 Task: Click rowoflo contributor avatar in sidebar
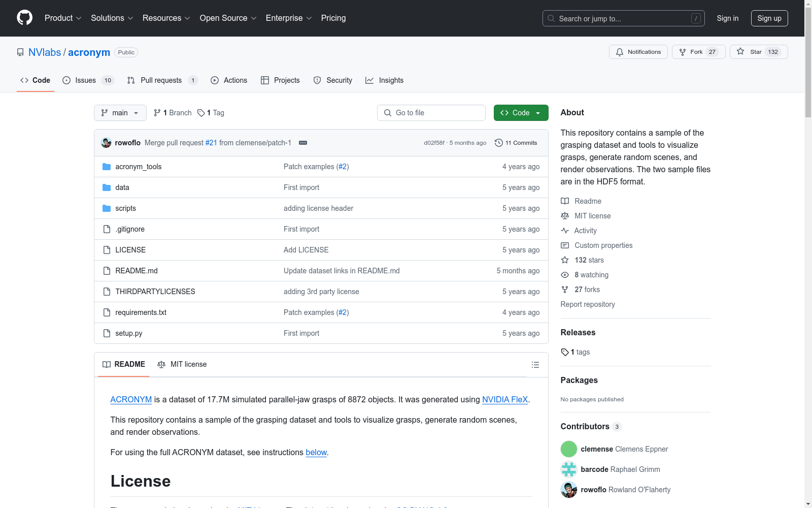569,490
